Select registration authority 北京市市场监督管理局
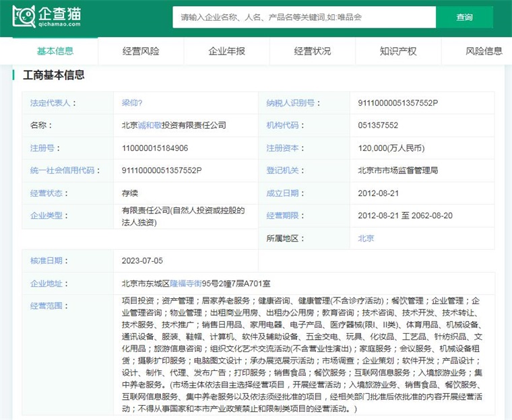The width and height of the screenshot is (512, 420). pos(397,170)
